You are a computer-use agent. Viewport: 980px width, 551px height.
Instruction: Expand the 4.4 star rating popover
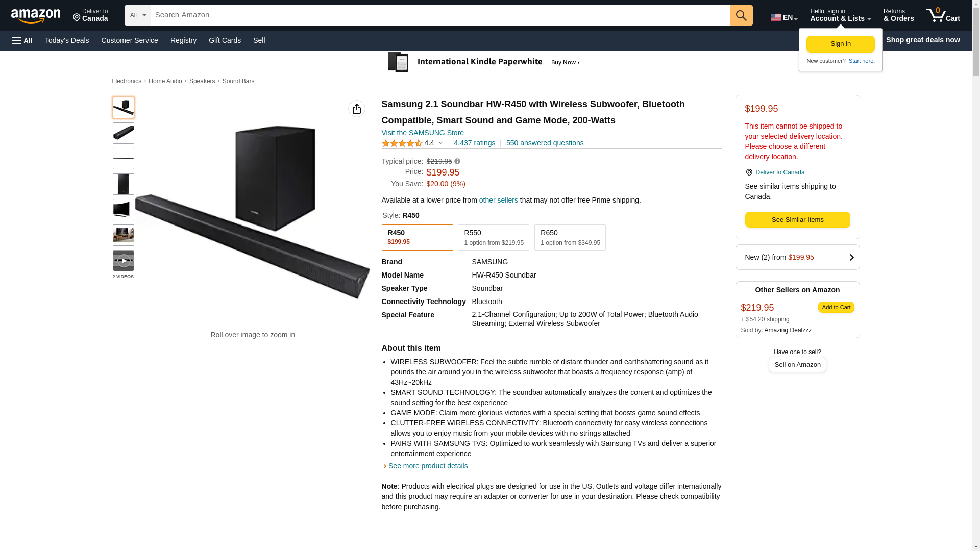point(440,143)
